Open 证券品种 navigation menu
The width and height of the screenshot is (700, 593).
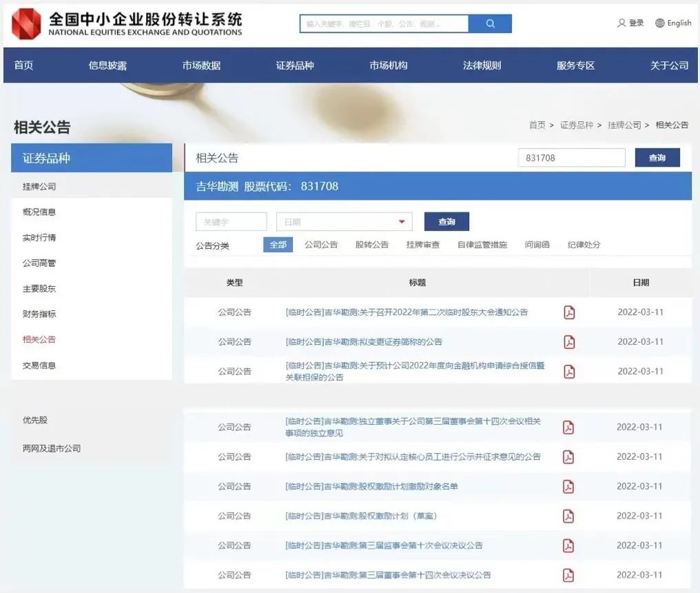click(x=295, y=66)
